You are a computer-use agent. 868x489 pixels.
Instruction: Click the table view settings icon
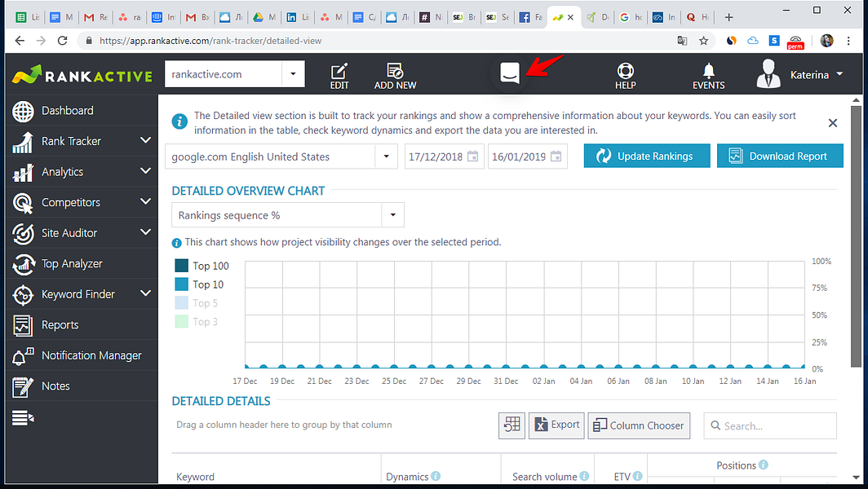(x=511, y=425)
